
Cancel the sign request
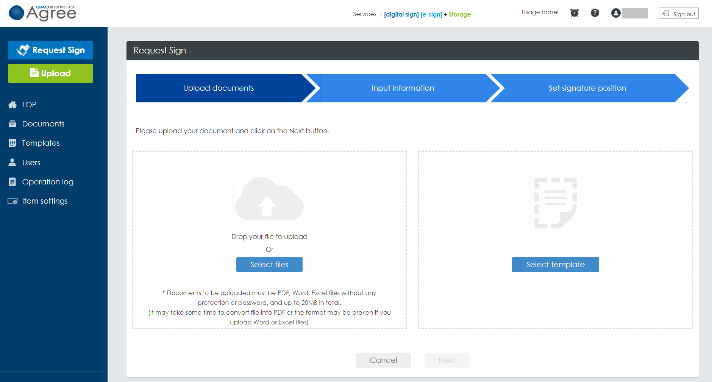coord(383,360)
